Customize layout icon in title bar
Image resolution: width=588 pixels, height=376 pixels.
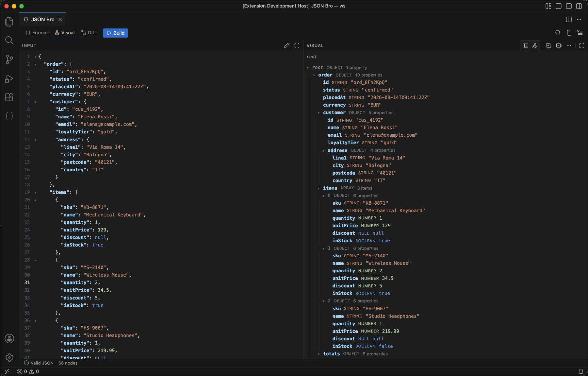point(548,6)
